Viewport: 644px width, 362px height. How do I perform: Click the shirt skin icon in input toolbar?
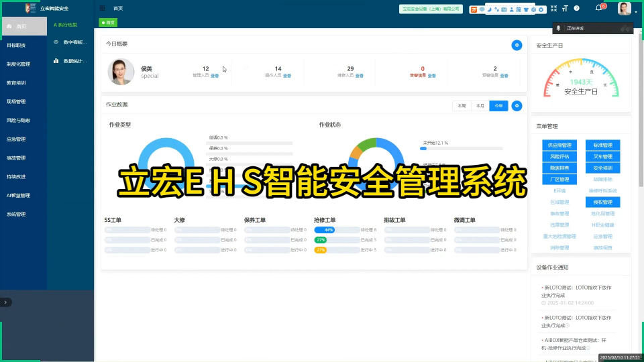coord(526,9)
